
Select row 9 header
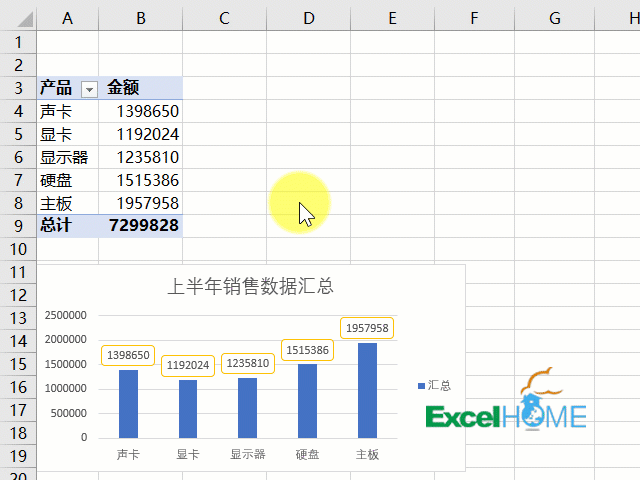[18, 226]
